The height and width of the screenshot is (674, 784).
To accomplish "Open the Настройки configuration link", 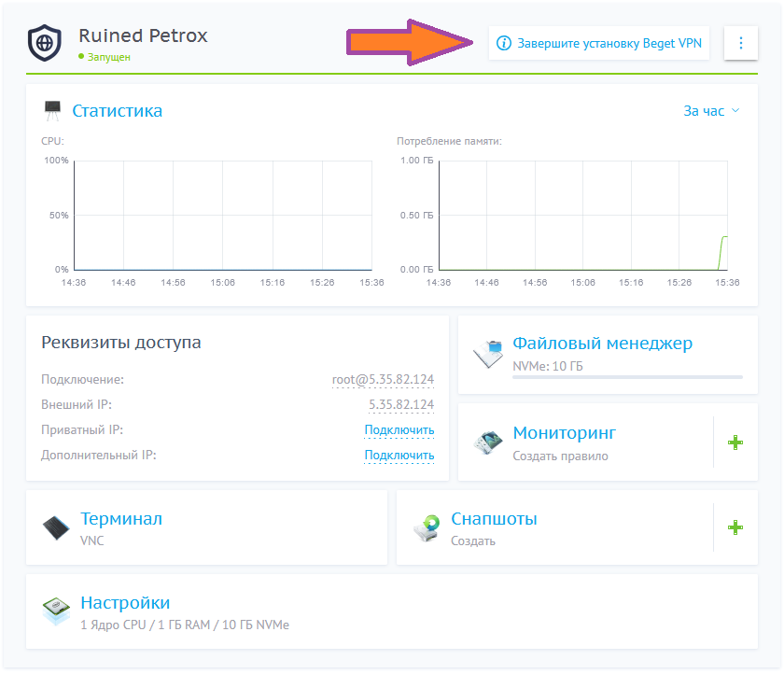I will click(125, 603).
